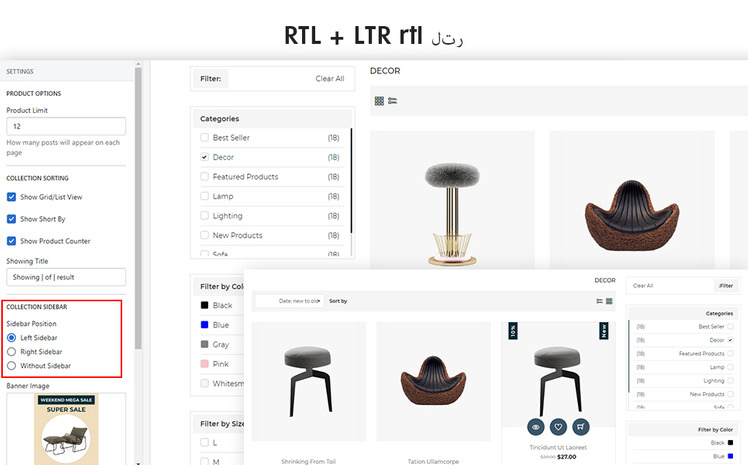Open the Tincidunt Ut Laoreet product link
This screenshot has width=748, height=465.
tap(558, 447)
